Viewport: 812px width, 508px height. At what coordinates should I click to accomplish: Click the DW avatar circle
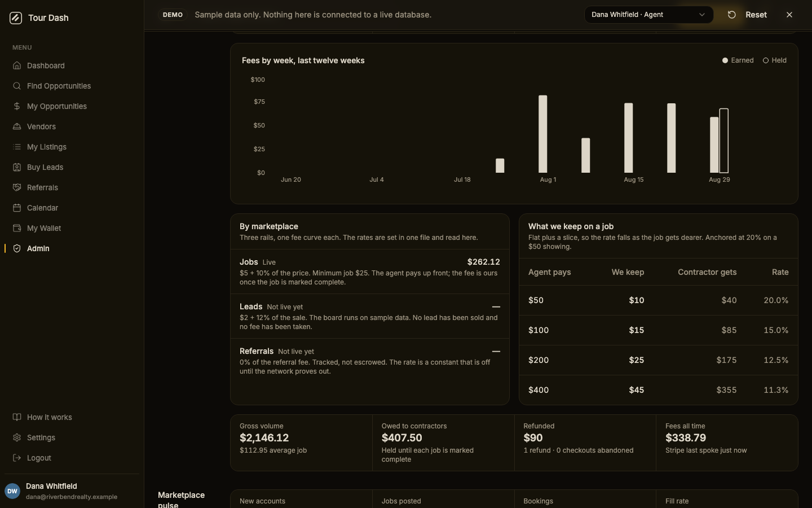[12, 491]
